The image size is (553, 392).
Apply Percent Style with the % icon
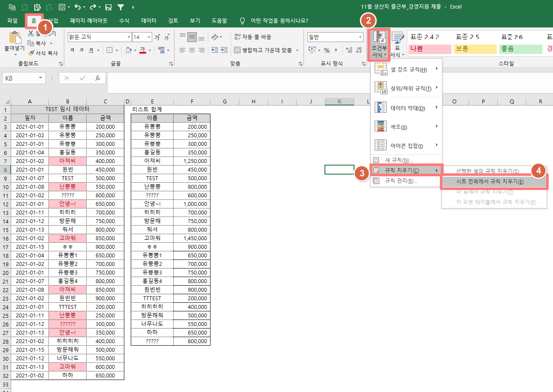(327, 50)
